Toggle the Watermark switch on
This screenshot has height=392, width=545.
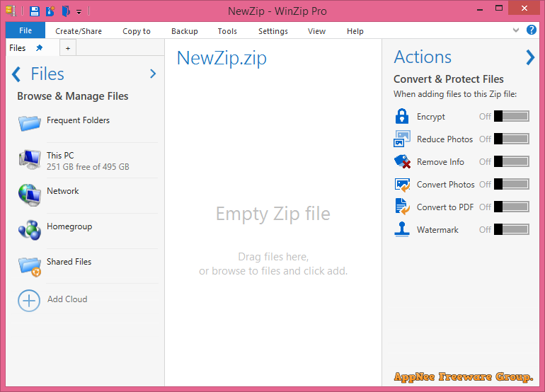[x=512, y=229]
